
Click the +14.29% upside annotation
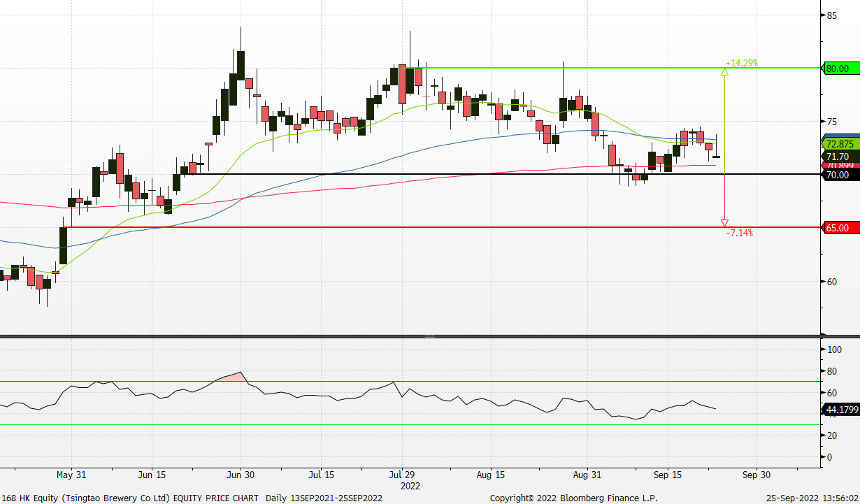tap(742, 63)
